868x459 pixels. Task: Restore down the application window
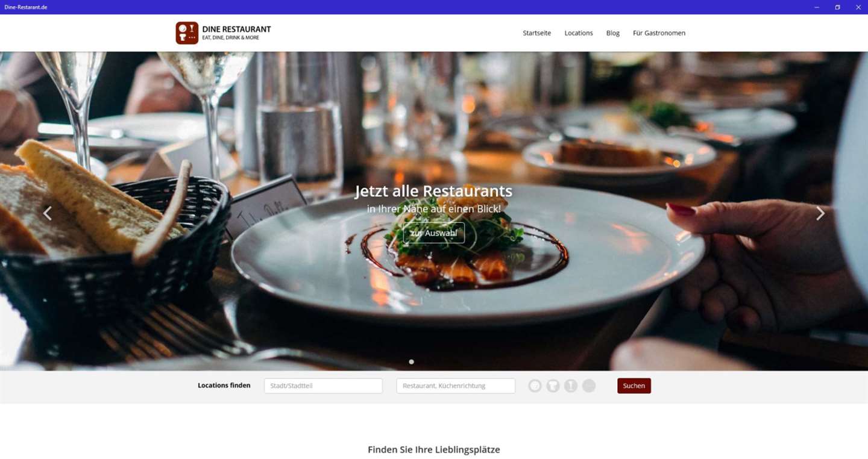837,7
